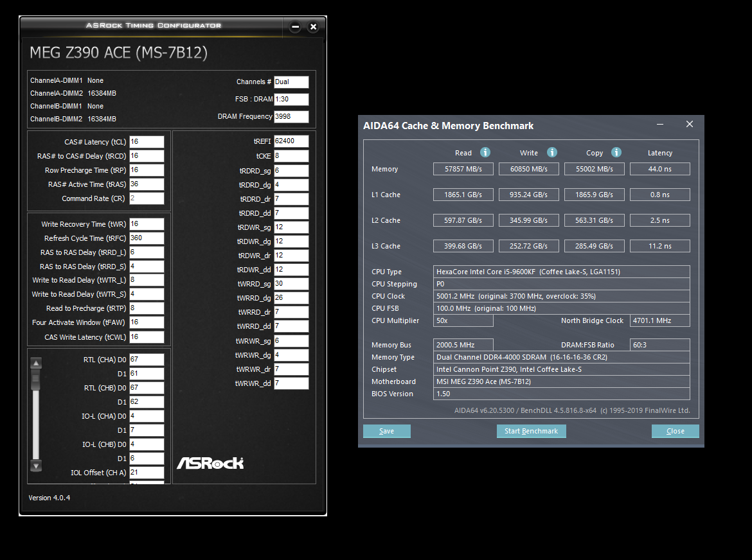Viewport: 752px width, 560px height.
Task: Select the tWTR_S field
Action: pos(147,294)
